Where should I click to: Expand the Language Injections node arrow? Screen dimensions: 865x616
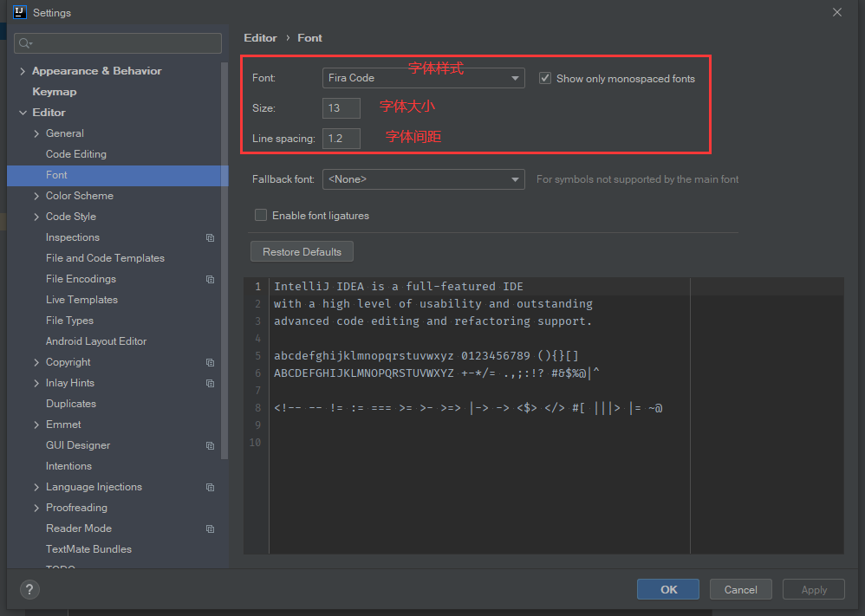[x=36, y=487]
